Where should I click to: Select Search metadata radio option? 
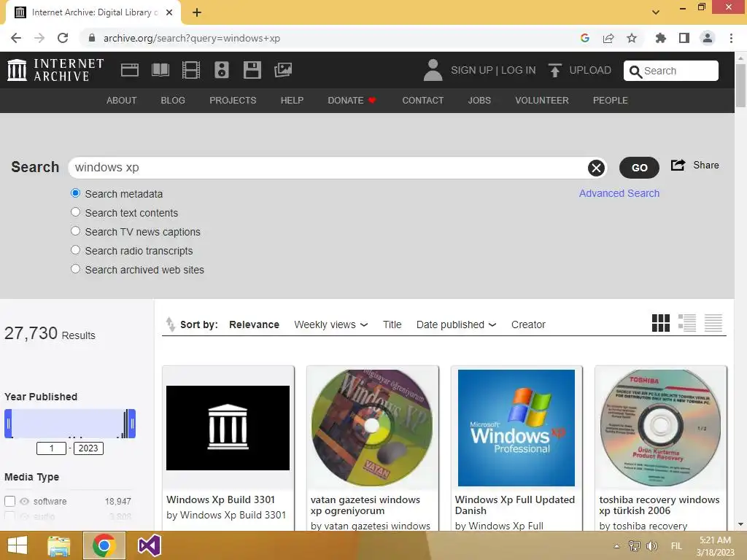75,192
